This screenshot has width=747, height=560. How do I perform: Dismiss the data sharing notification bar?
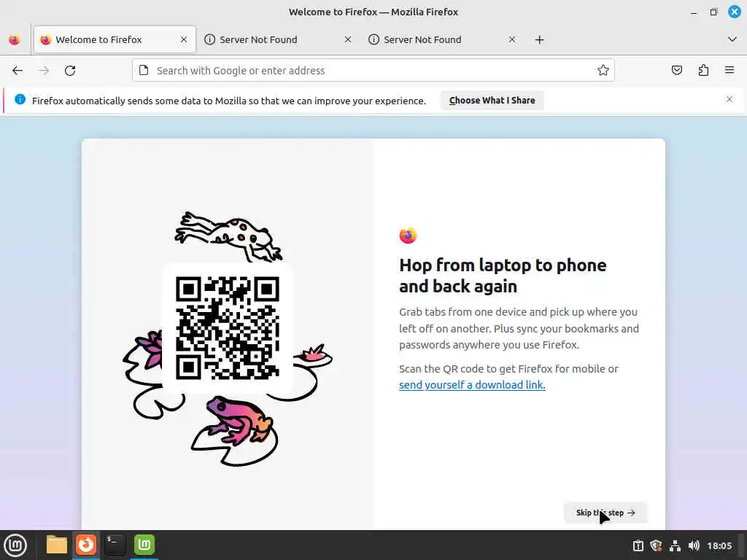click(x=729, y=99)
